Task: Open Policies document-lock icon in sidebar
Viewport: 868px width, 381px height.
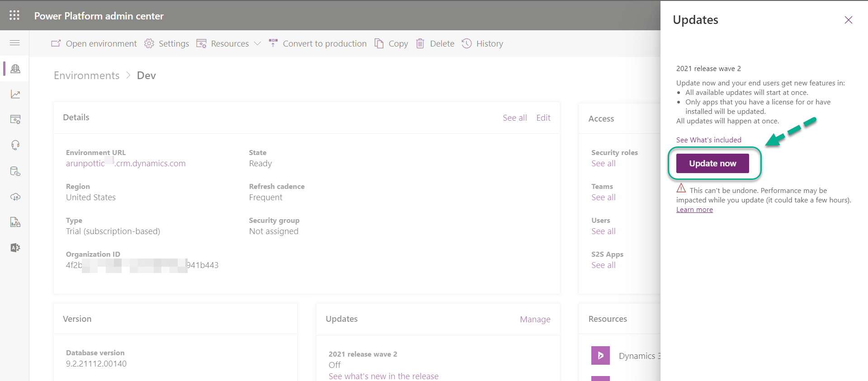Action: [x=15, y=222]
